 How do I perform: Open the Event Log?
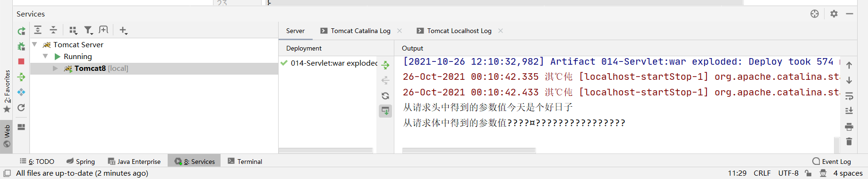pyautogui.click(x=832, y=162)
